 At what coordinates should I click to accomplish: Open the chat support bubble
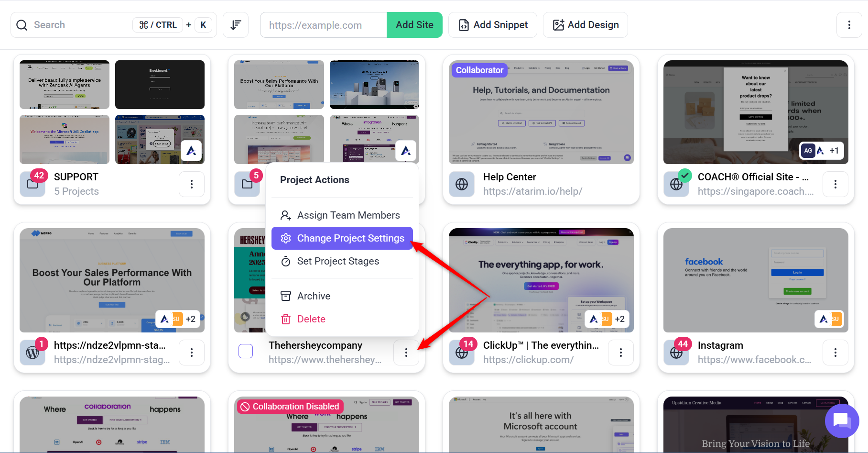coord(842,420)
